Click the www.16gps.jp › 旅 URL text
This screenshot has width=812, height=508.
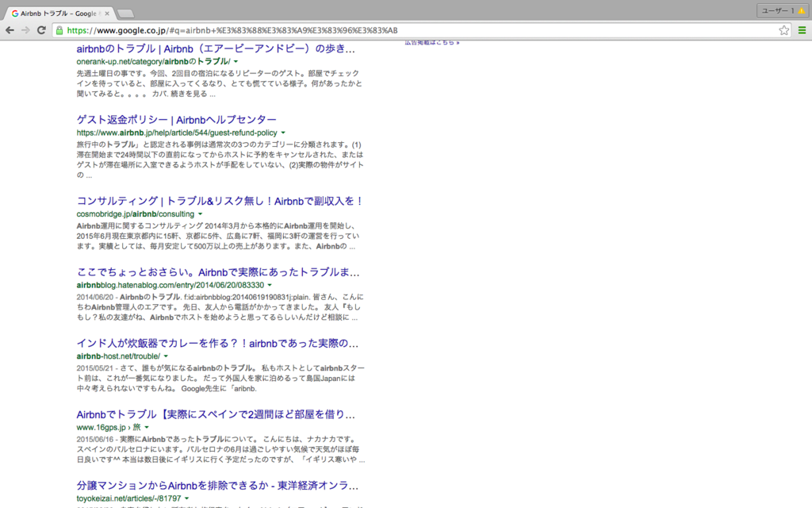coord(109,427)
